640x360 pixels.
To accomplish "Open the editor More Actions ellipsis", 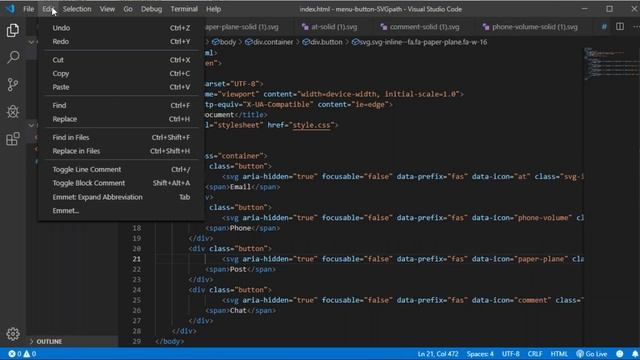I will click(x=636, y=27).
